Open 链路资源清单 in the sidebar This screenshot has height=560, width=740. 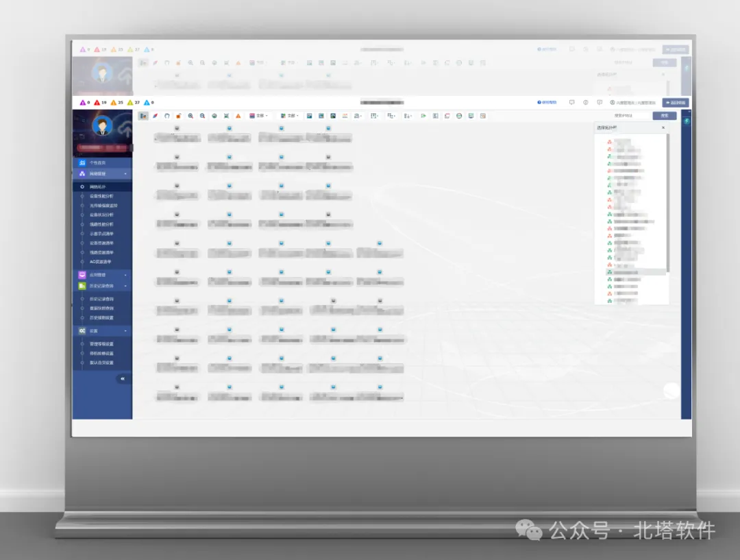point(101,253)
